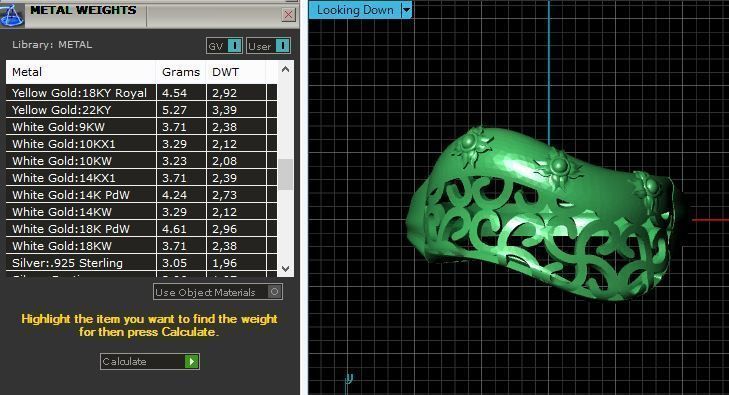The width and height of the screenshot is (729, 395).
Task: Select the White Gold:14KX1 row
Action: click(141, 178)
